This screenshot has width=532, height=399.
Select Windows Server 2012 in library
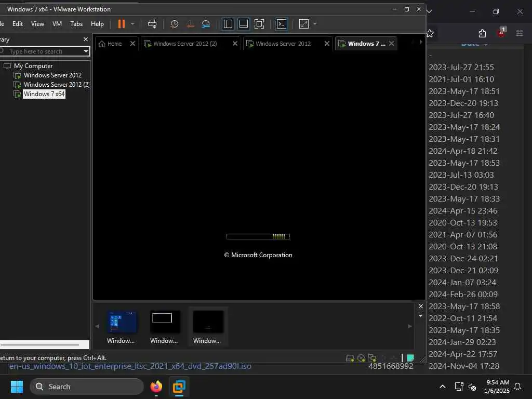(x=52, y=75)
